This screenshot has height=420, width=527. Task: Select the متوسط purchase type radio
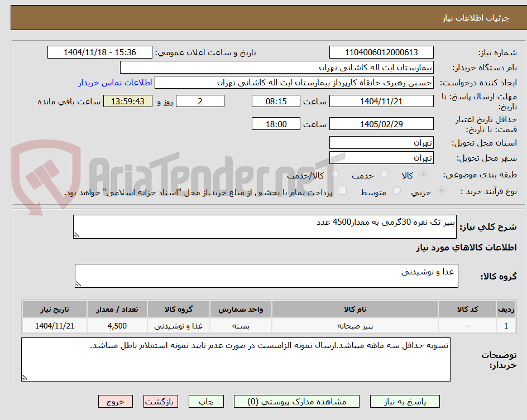(x=396, y=191)
